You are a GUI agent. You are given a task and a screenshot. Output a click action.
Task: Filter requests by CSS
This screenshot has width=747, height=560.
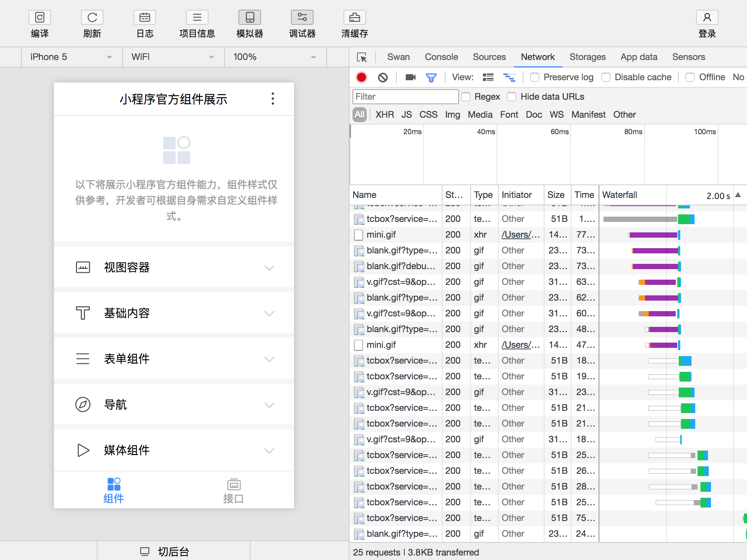[x=428, y=115]
